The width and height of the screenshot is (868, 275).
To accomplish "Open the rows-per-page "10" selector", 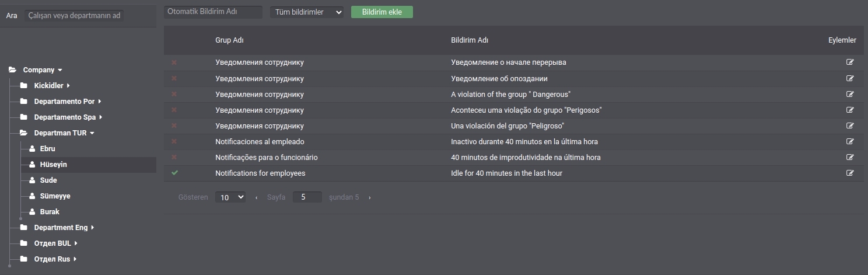I will click(230, 197).
